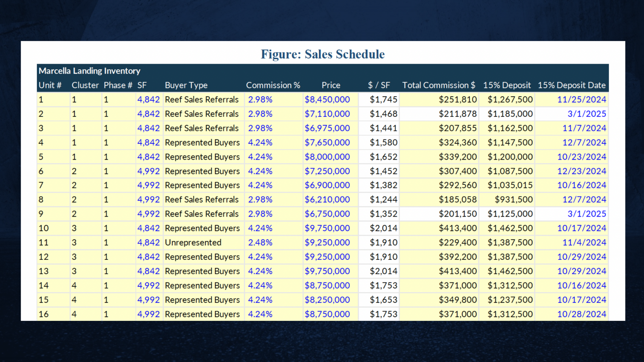Click the $8,000,000 price for Unit 5
644x362 pixels.
coord(327,157)
